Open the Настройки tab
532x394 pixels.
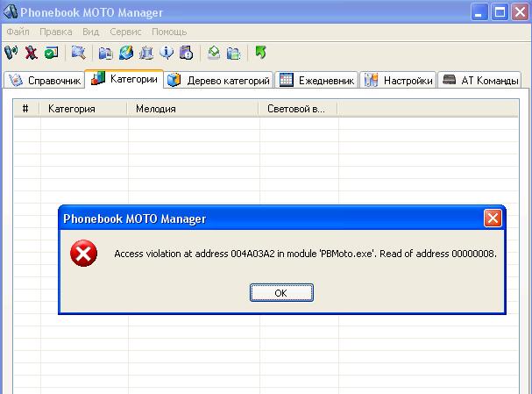click(x=398, y=80)
